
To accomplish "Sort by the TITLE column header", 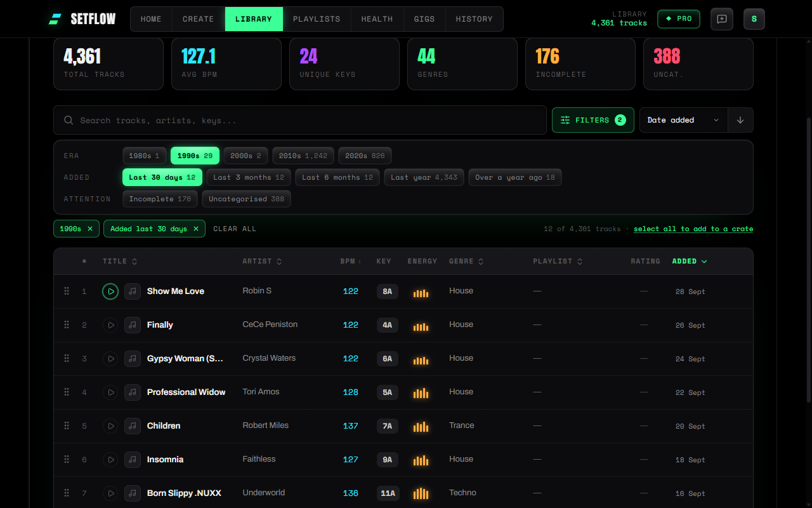I will point(120,261).
